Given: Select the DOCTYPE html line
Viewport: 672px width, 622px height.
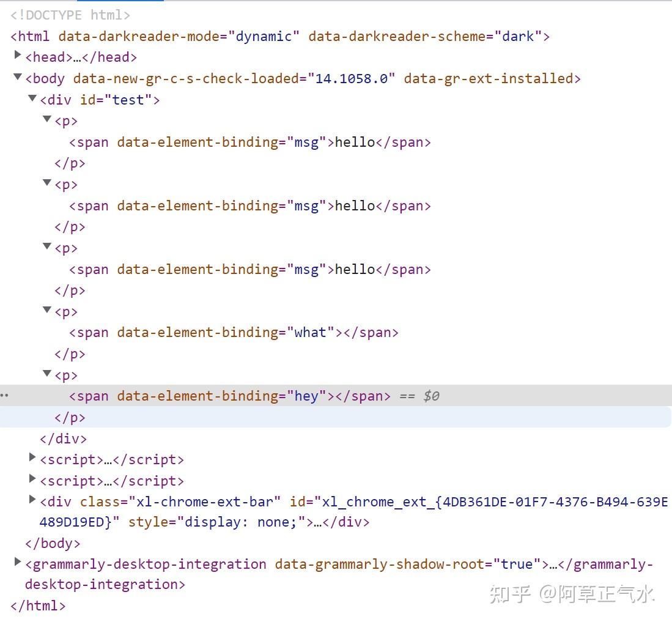Looking at the screenshot, I should coord(70,15).
